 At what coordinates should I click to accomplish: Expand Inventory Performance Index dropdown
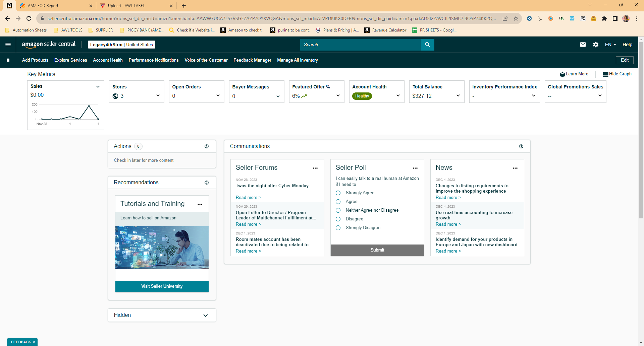pos(534,96)
